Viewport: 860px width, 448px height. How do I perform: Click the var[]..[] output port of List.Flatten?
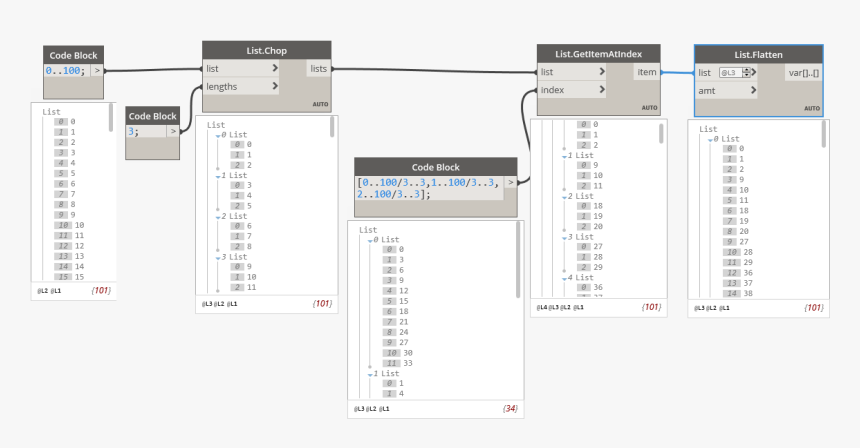click(x=804, y=72)
